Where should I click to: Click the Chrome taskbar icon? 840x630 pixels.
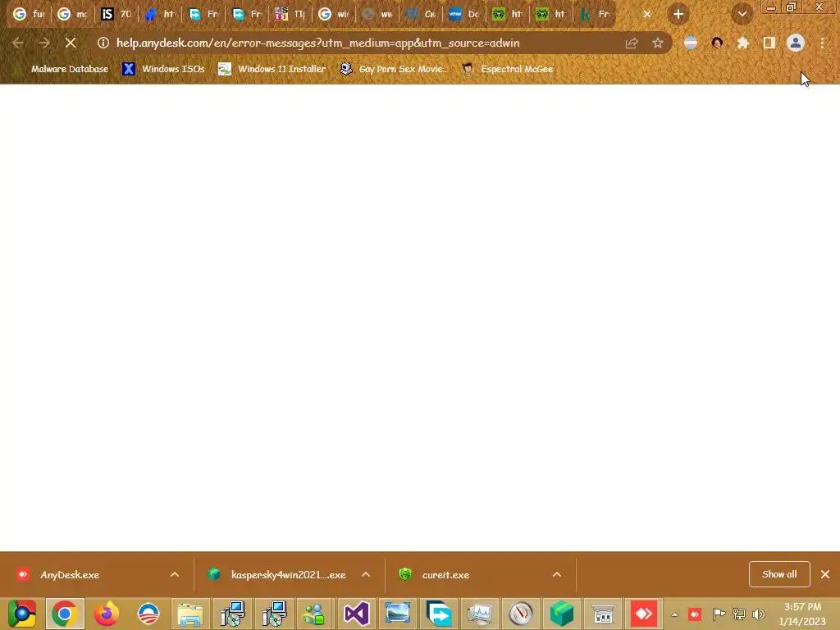tap(64, 614)
